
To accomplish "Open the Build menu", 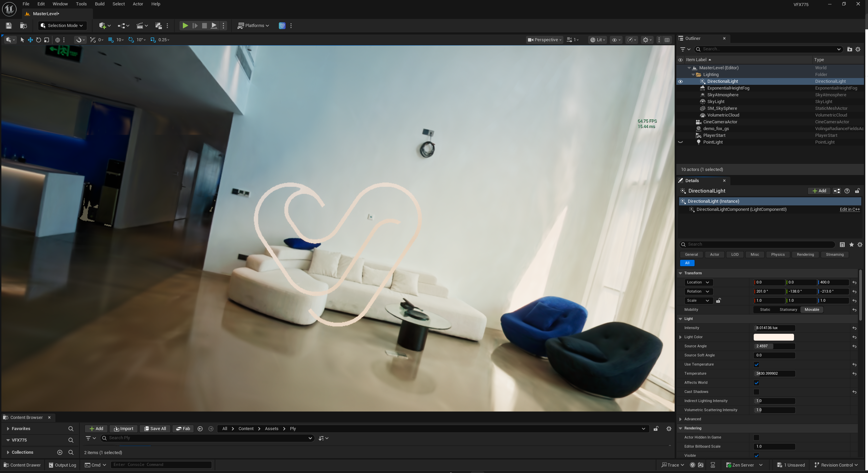I will pyautogui.click(x=99, y=4).
